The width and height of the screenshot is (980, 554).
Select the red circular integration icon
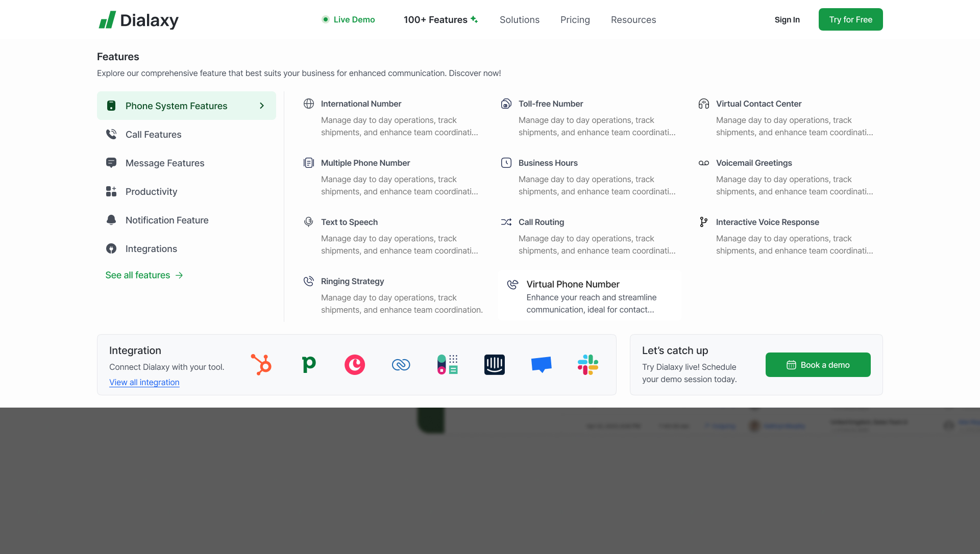point(355,365)
